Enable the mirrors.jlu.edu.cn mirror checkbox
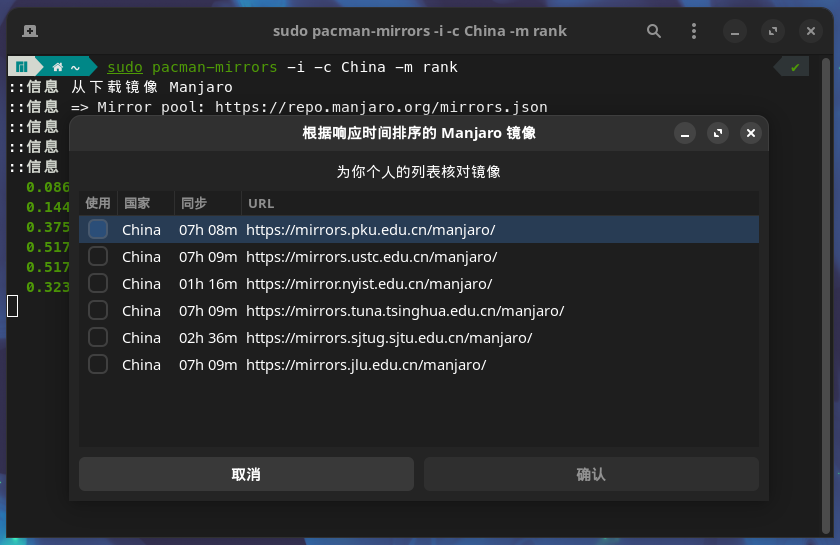840x545 pixels. (x=98, y=365)
